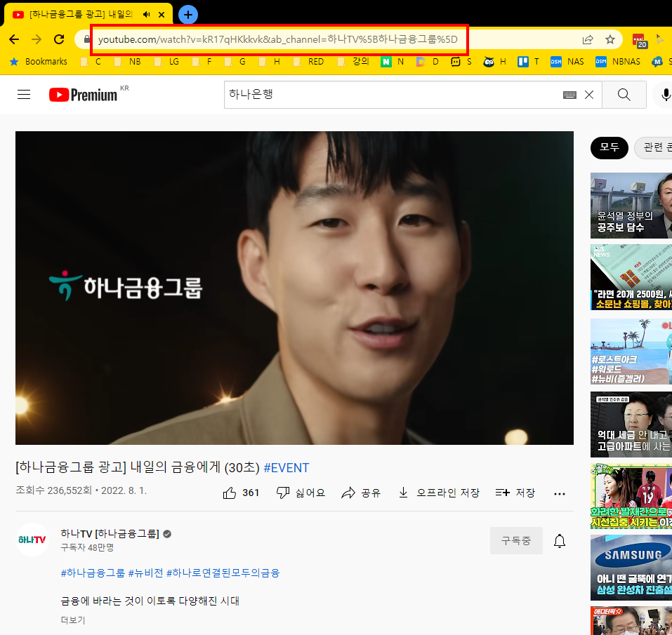The height and width of the screenshot is (635, 672).
Task: Open a new tab with plus button
Action: 187,15
